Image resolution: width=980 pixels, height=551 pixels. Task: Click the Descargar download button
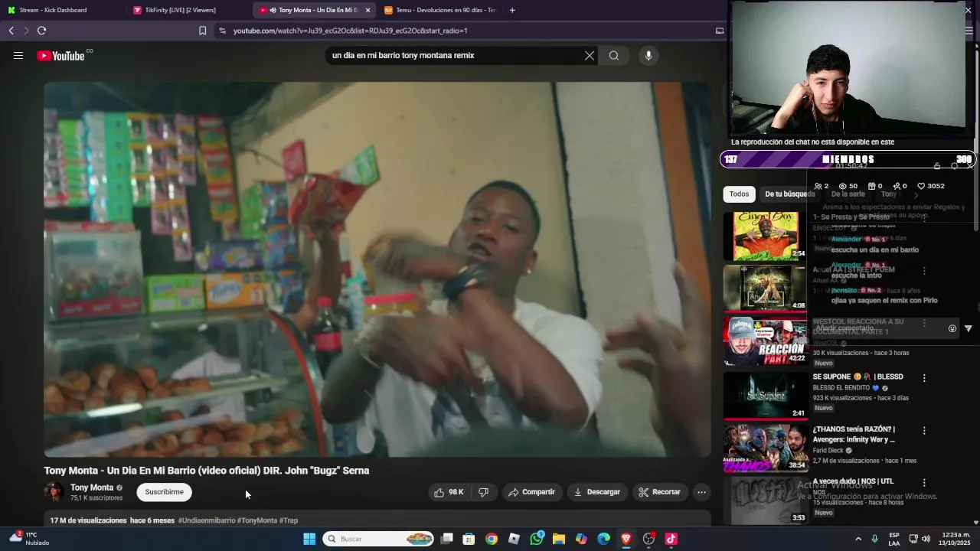(x=596, y=492)
